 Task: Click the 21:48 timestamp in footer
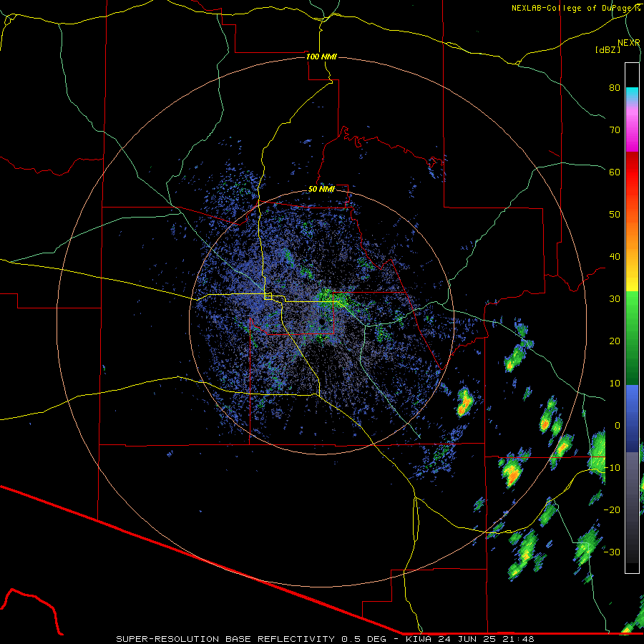tap(517, 639)
